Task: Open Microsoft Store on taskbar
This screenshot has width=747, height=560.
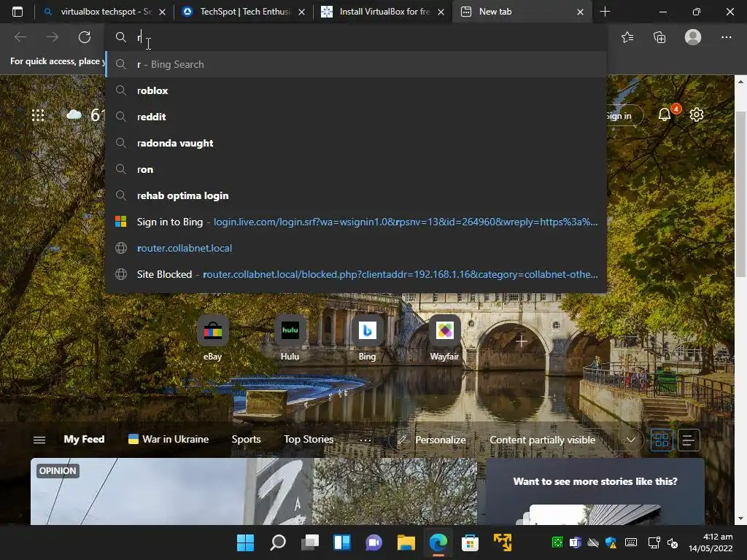Action: click(470, 542)
